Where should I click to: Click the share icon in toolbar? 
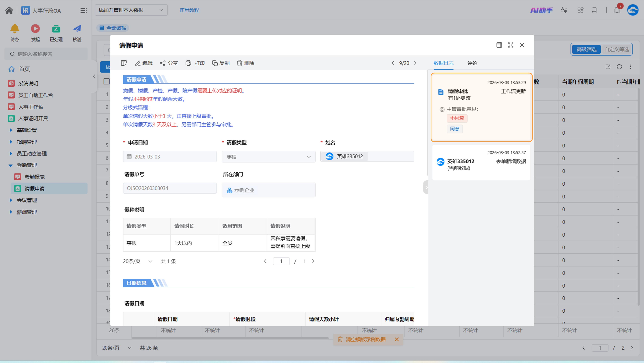[x=163, y=63]
